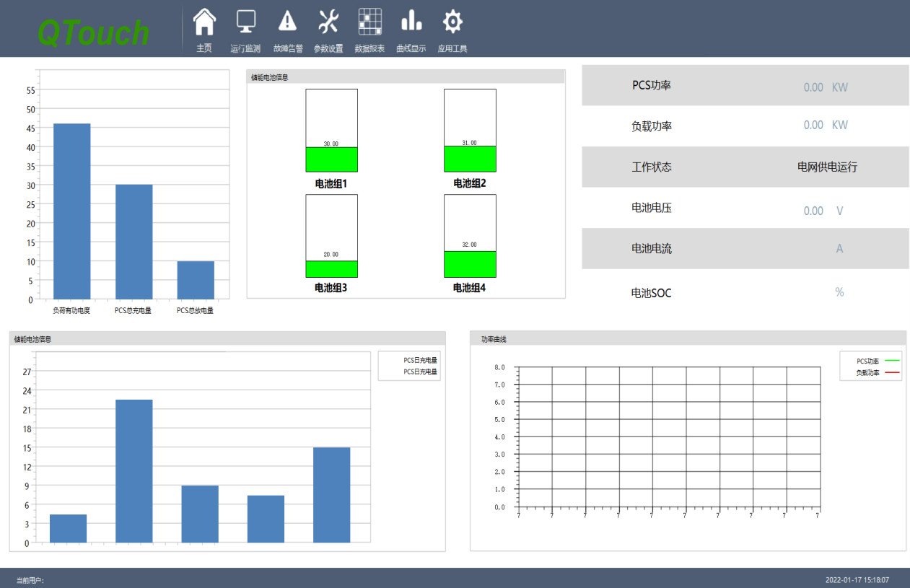Open 参数设置 wrench and screwdriver icon
The width and height of the screenshot is (910, 588).
coord(328,22)
